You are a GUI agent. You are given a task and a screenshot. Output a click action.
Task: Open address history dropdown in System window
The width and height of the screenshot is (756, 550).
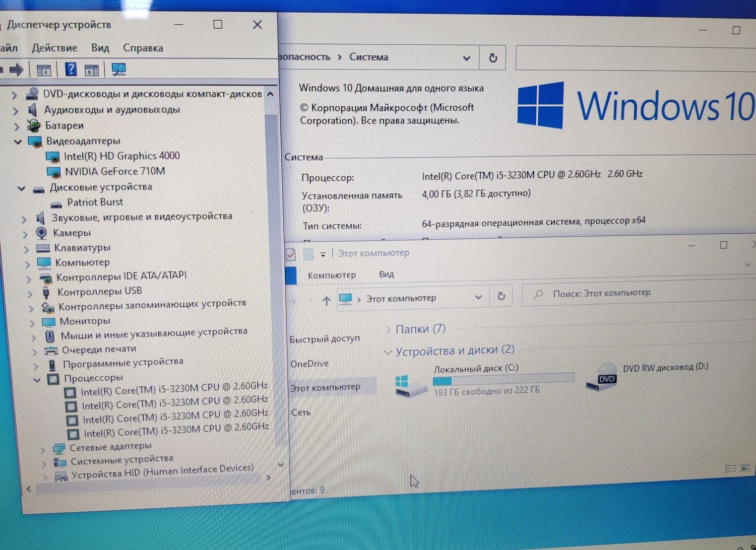click(466, 58)
